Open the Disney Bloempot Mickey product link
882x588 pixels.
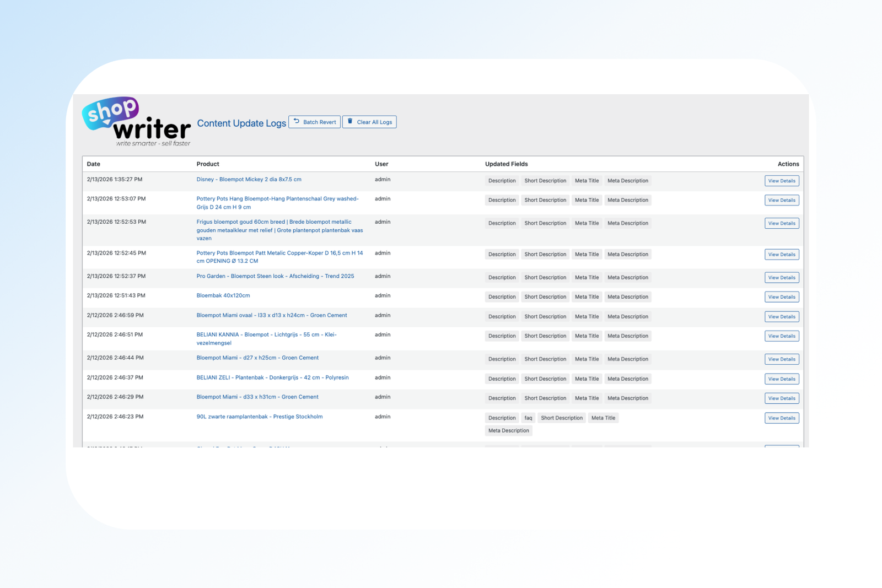coord(249,180)
